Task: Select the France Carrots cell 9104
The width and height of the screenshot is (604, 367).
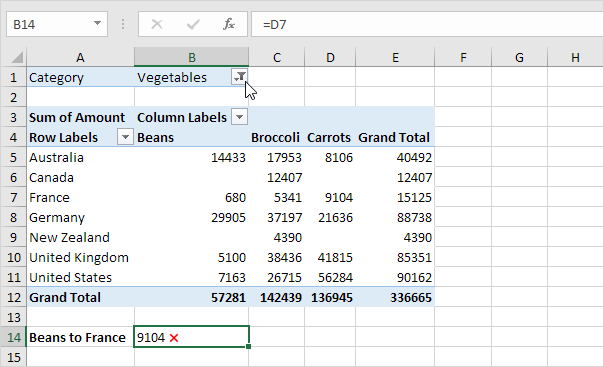Action: [x=330, y=198]
